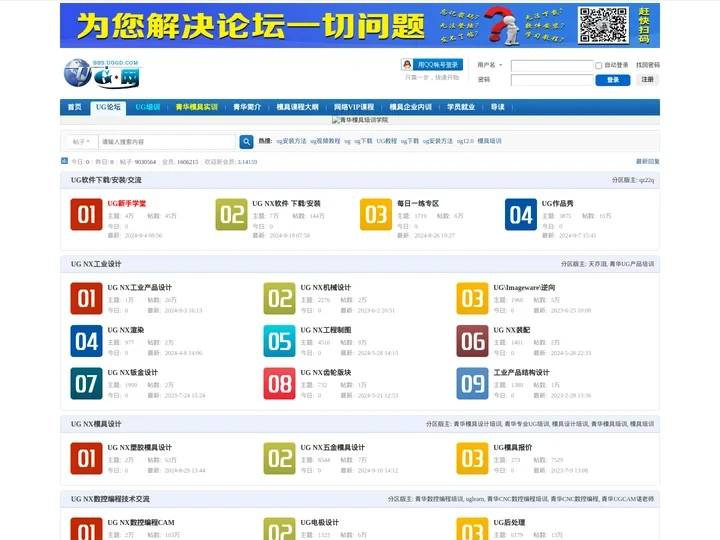Click the QR code in the top banner
This screenshot has height=540, width=720.
[x=603, y=25]
